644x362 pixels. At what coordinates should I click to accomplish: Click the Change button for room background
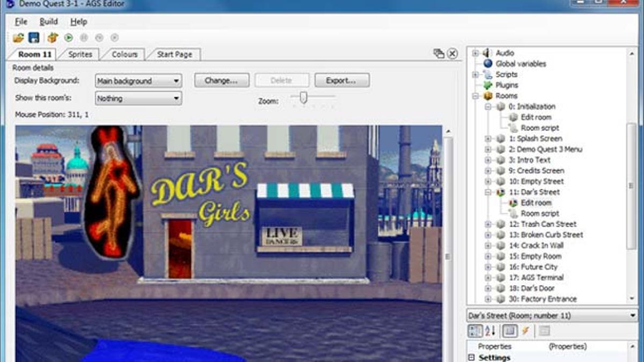pyautogui.click(x=221, y=80)
